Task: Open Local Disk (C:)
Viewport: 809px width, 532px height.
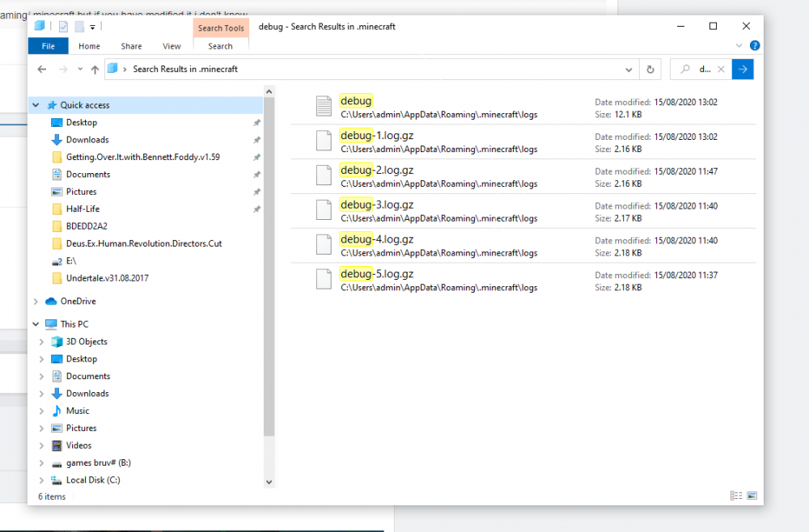Action: click(93, 480)
